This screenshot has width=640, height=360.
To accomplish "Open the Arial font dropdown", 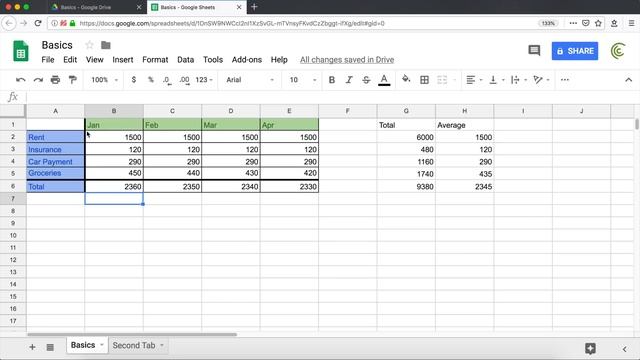I will 250,80.
